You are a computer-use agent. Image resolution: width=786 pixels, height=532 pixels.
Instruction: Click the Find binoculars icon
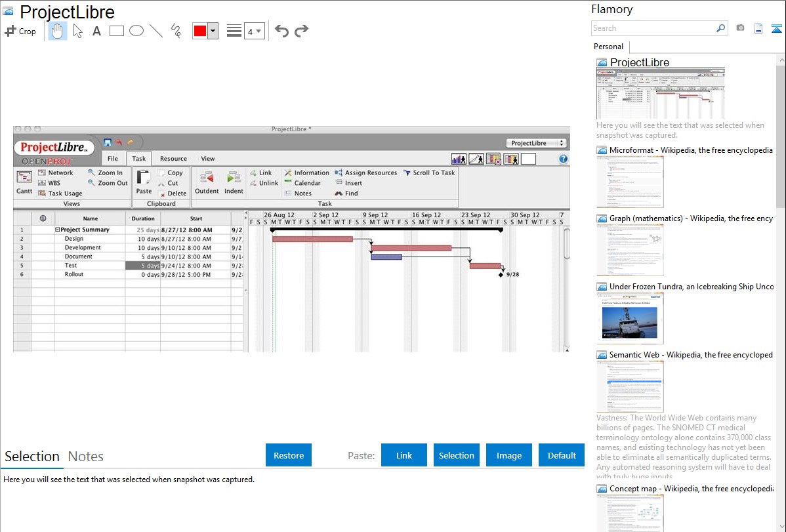tap(339, 194)
